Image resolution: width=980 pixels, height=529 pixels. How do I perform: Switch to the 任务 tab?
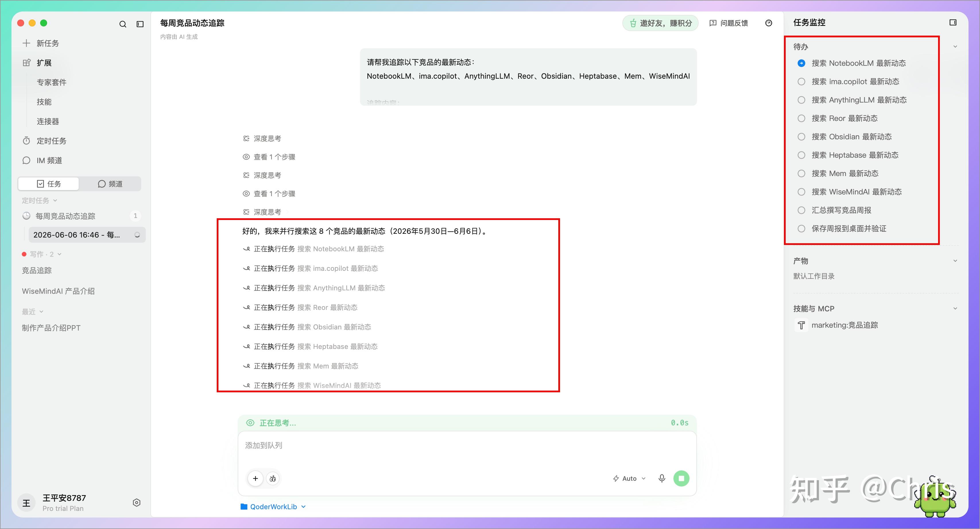pos(48,184)
